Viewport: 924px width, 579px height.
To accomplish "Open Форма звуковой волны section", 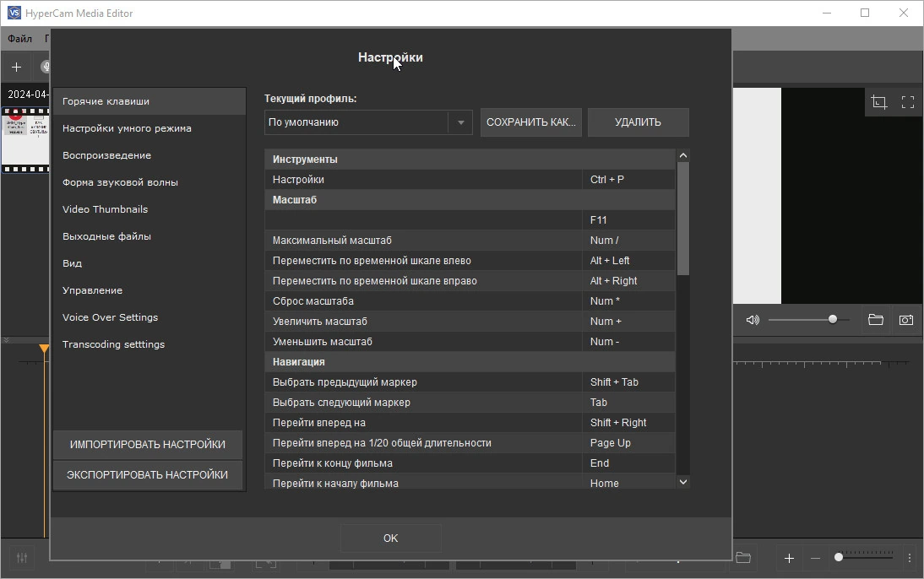I will tap(149, 182).
